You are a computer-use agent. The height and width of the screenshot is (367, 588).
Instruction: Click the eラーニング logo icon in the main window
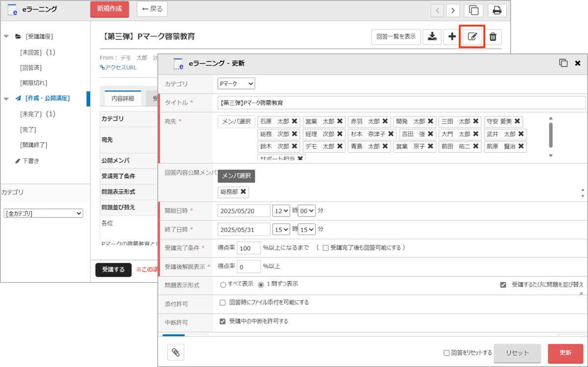[12, 9]
